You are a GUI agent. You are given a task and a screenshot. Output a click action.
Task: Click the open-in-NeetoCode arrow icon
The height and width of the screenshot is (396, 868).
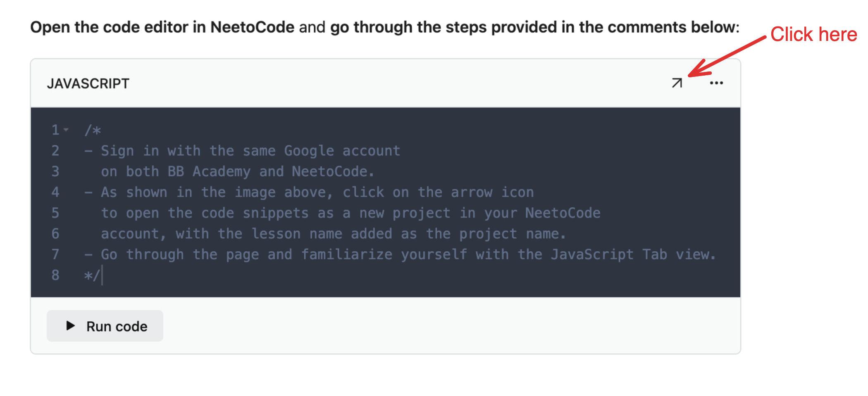coord(677,83)
